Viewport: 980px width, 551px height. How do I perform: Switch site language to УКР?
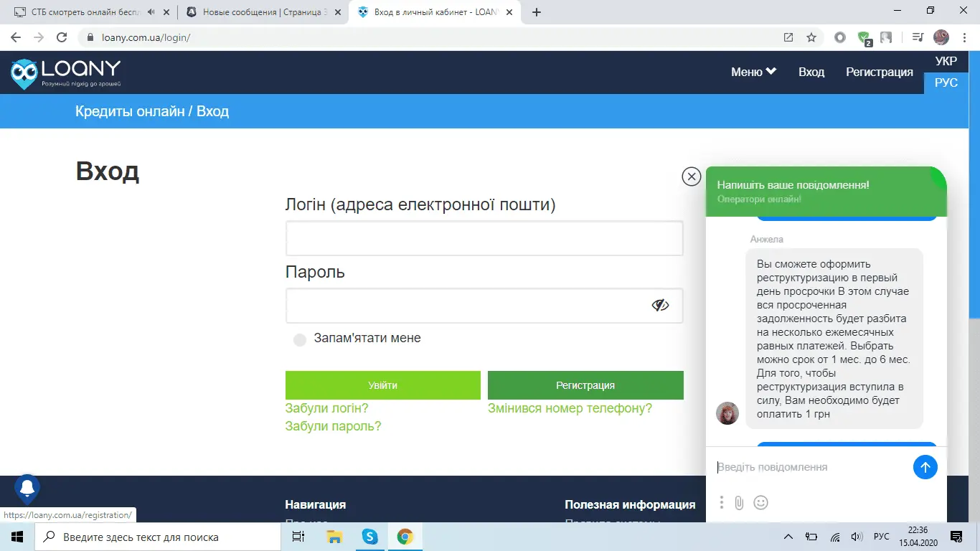point(946,61)
